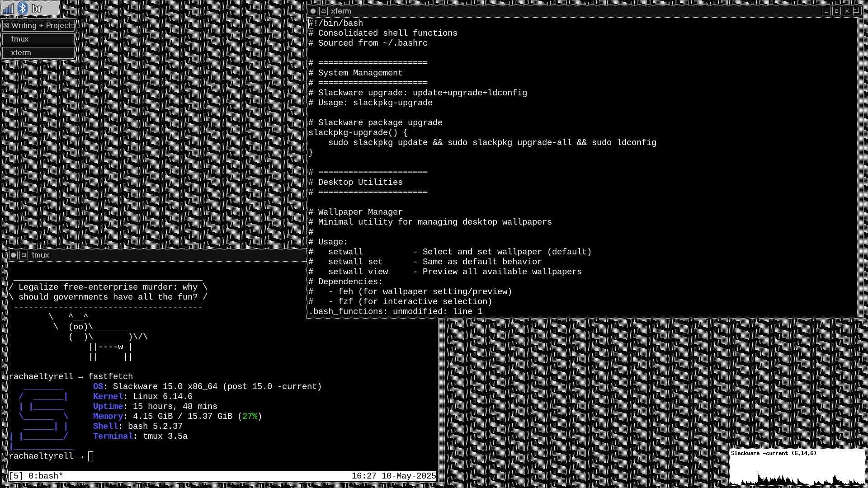The height and width of the screenshot is (488, 868).
Task: Click the tmux shell prompt cursor
Action: [90, 456]
